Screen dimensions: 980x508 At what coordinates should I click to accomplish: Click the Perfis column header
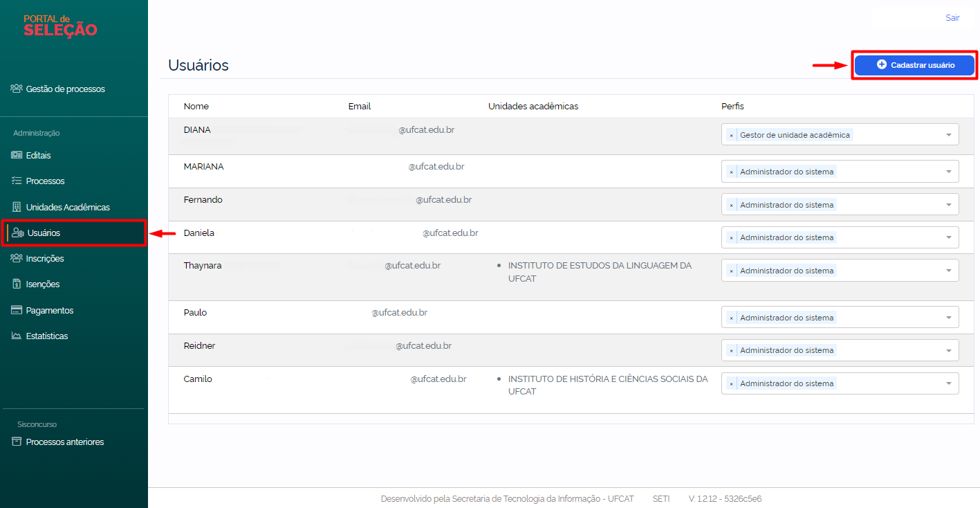pyautogui.click(x=732, y=107)
